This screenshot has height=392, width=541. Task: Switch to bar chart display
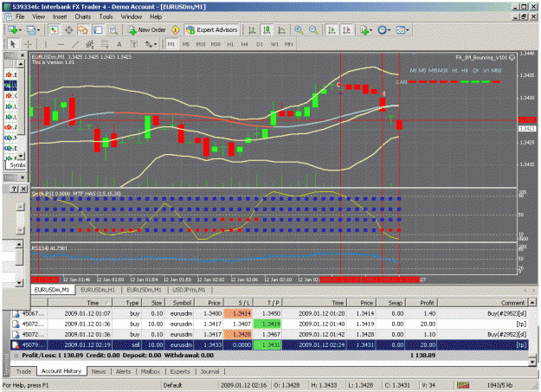[x=252, y=30]
